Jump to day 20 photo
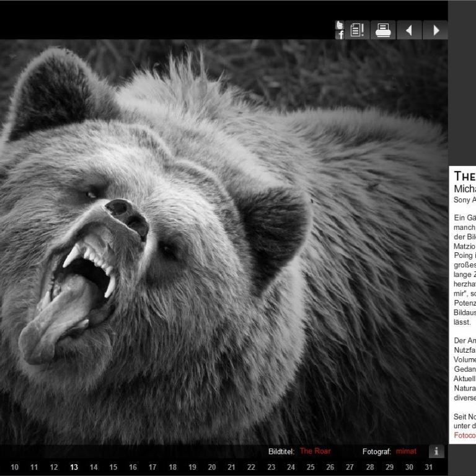This screenshot has width=476, height=476. (212, 467)
